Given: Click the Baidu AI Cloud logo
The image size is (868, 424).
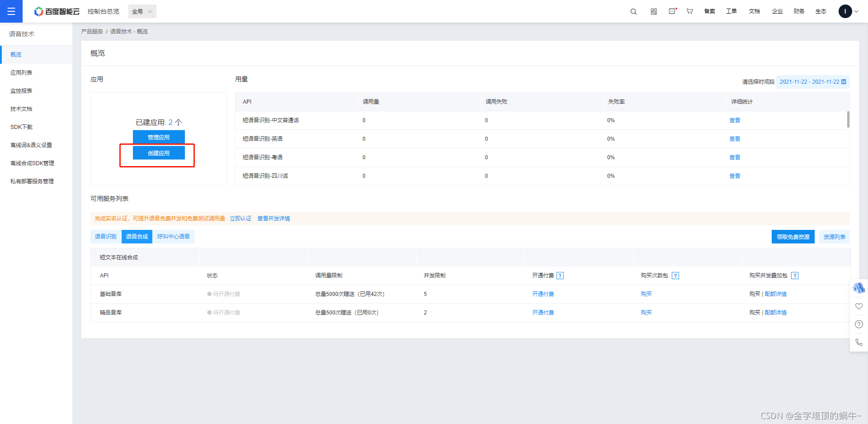Looking at the screenshot, I should (57, 11).
